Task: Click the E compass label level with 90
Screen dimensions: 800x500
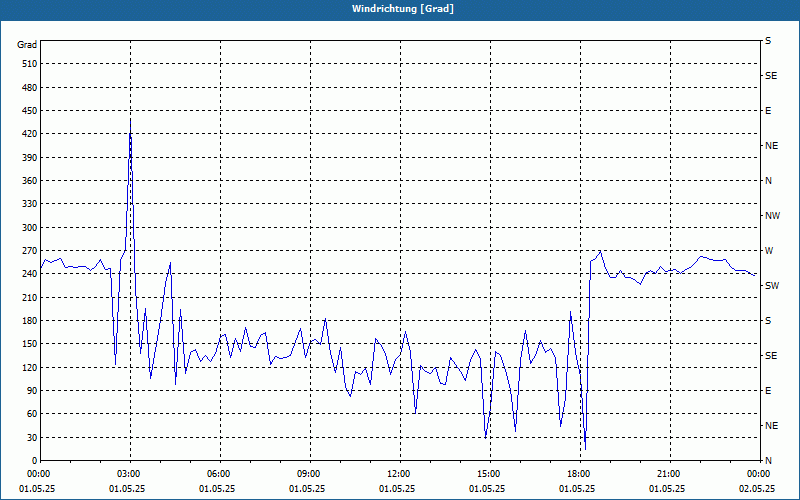Action: pos(768,391)
